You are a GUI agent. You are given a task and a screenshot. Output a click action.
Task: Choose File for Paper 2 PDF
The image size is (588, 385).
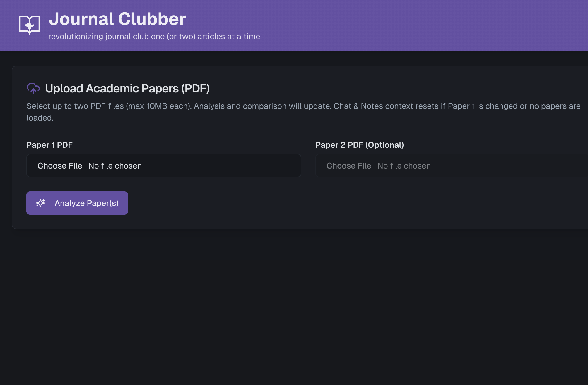(x=349, y=166)
